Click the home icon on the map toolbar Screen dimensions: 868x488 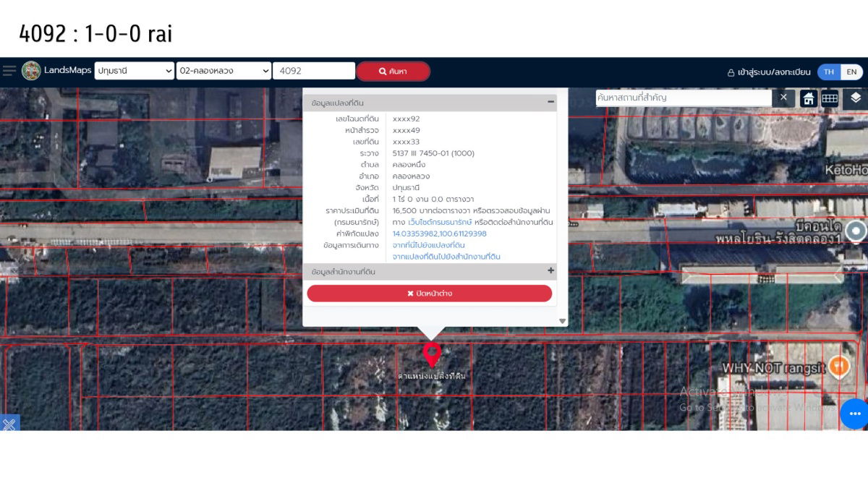[x=808, y=98]
